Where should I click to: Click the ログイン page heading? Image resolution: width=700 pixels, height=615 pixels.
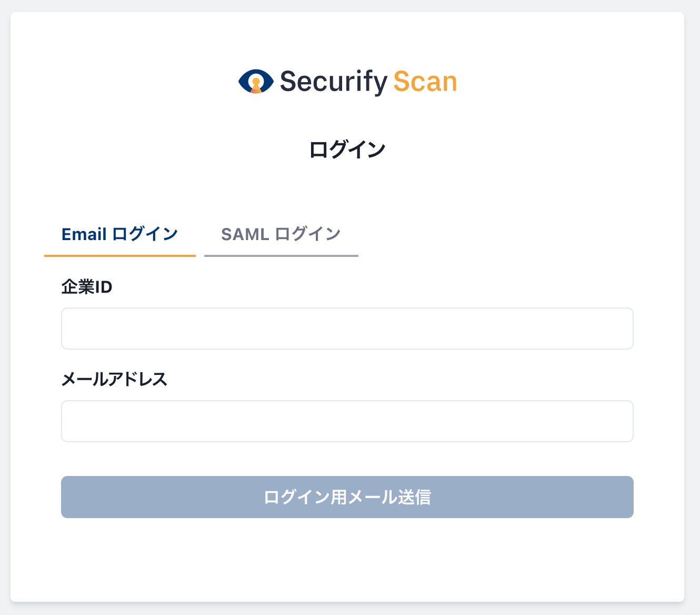tap(347, 148)
